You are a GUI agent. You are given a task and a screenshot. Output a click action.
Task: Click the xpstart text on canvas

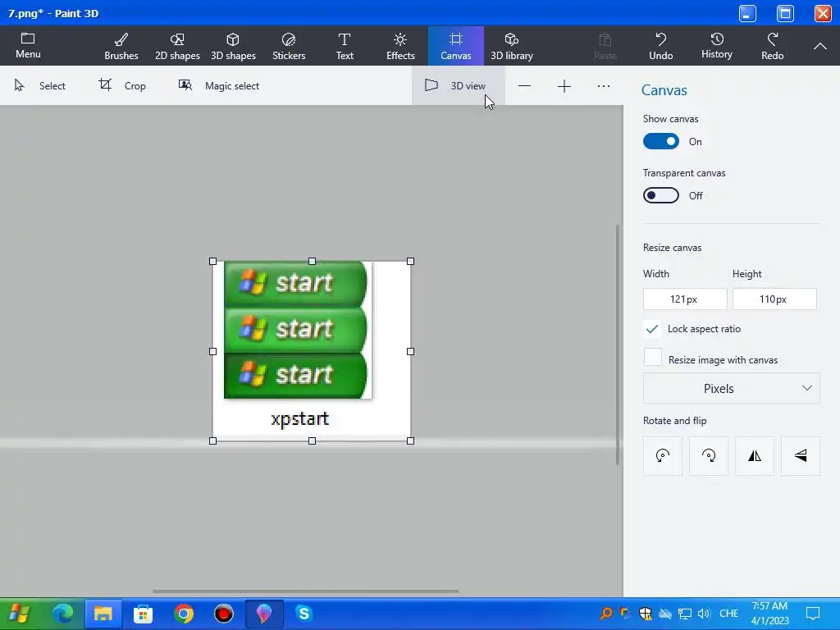[300, 418]
